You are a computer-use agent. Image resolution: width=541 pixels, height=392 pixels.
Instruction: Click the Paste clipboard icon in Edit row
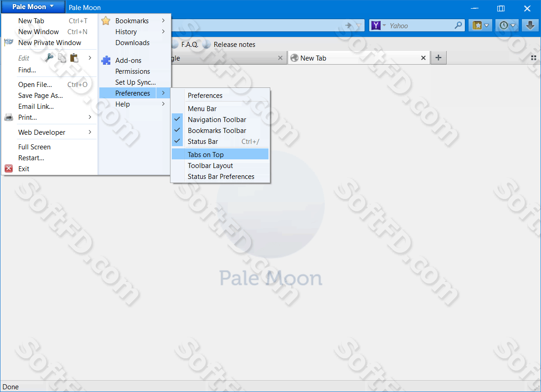(x=74, y=57)
